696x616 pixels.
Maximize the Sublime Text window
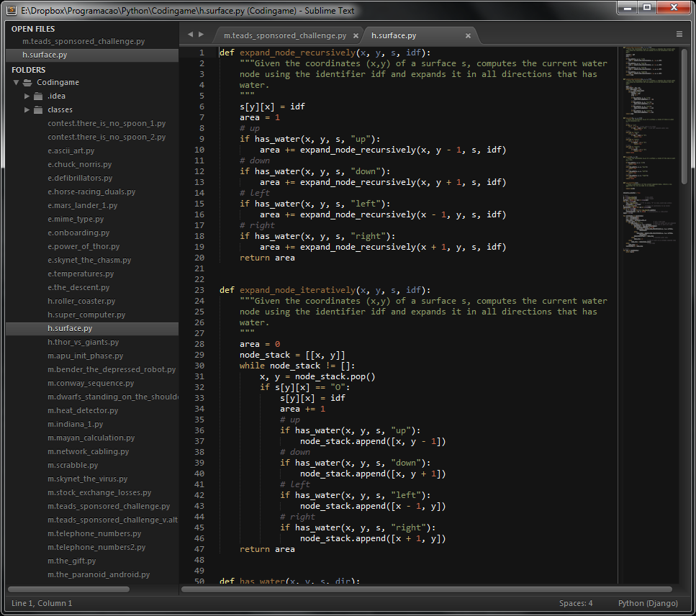point(647,7)
